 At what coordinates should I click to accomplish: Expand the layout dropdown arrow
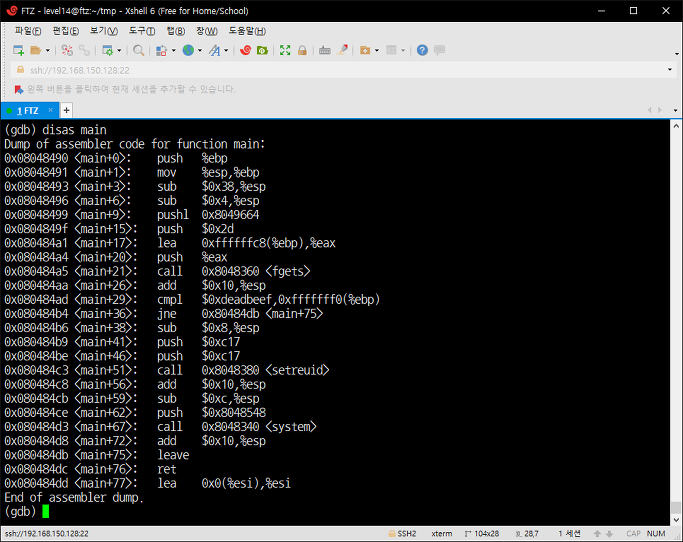[403, 51]
